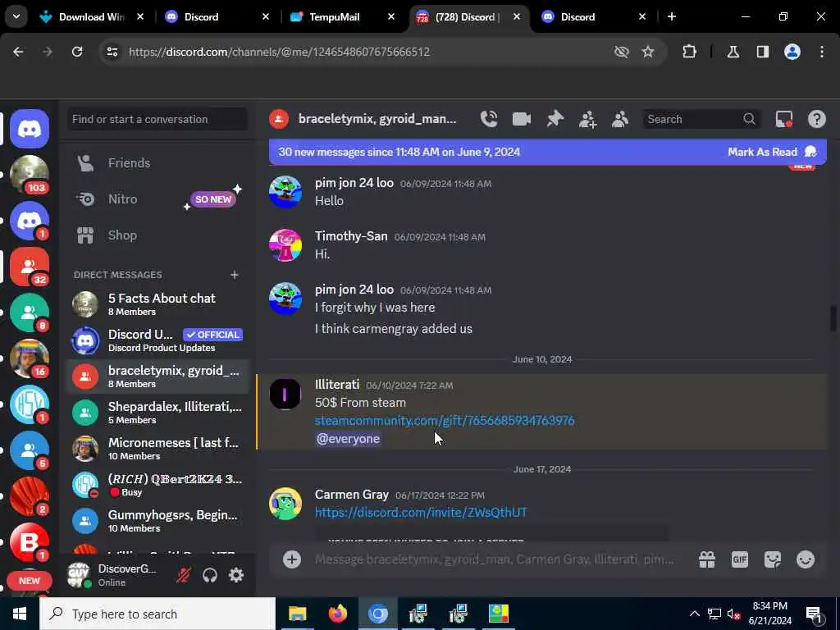Image resolution: width=840 pixels, height=630 pixels.
Task: Start a voice call in group DM
Action: [x=489, y=119]
